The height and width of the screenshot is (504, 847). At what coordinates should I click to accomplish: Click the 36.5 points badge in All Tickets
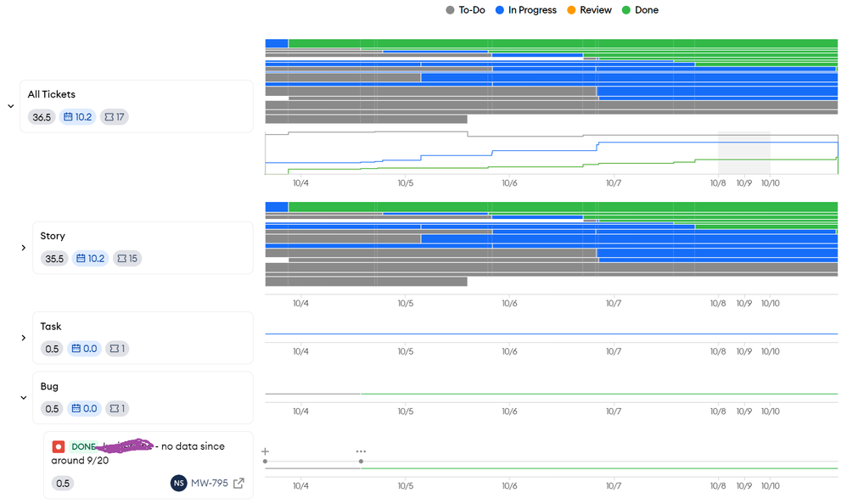coord(42,117)
